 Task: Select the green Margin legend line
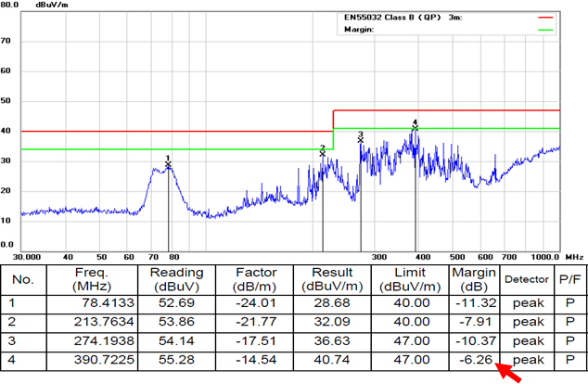coord(545,30)
